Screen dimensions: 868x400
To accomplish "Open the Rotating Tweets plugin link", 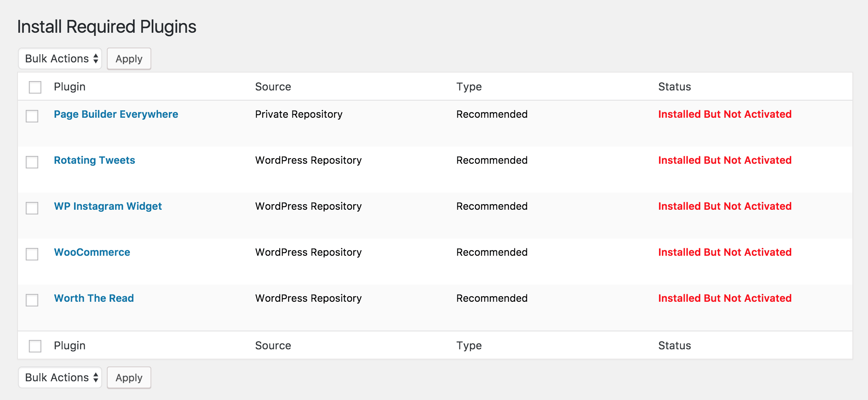I will tap(94, 160).
